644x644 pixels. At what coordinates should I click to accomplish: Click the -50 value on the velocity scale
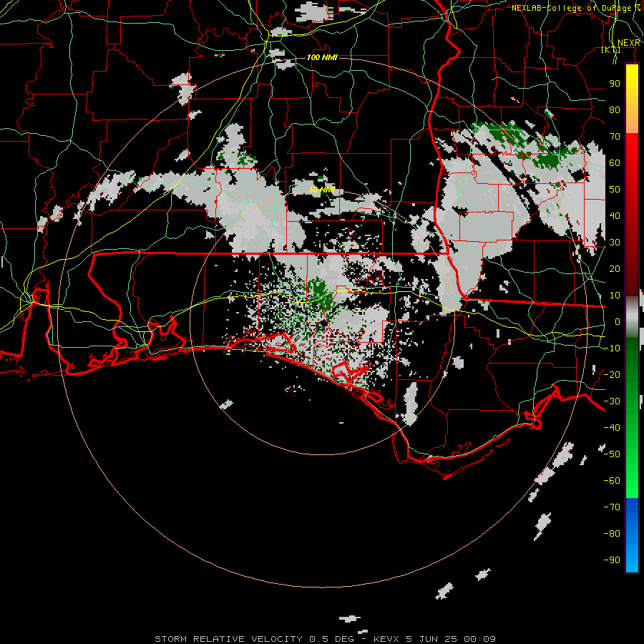point(612,454)
